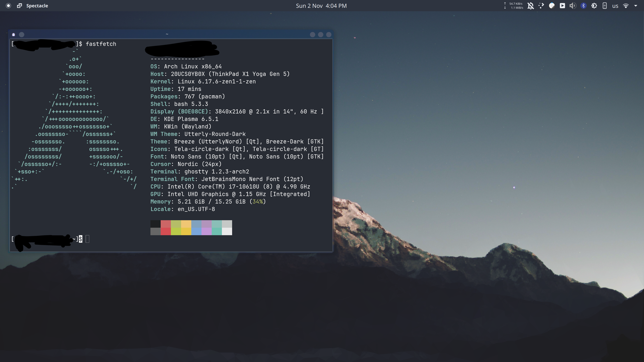
Task: Open the media player tray icon
Action: pyautogui.click(x=562, y=6)
